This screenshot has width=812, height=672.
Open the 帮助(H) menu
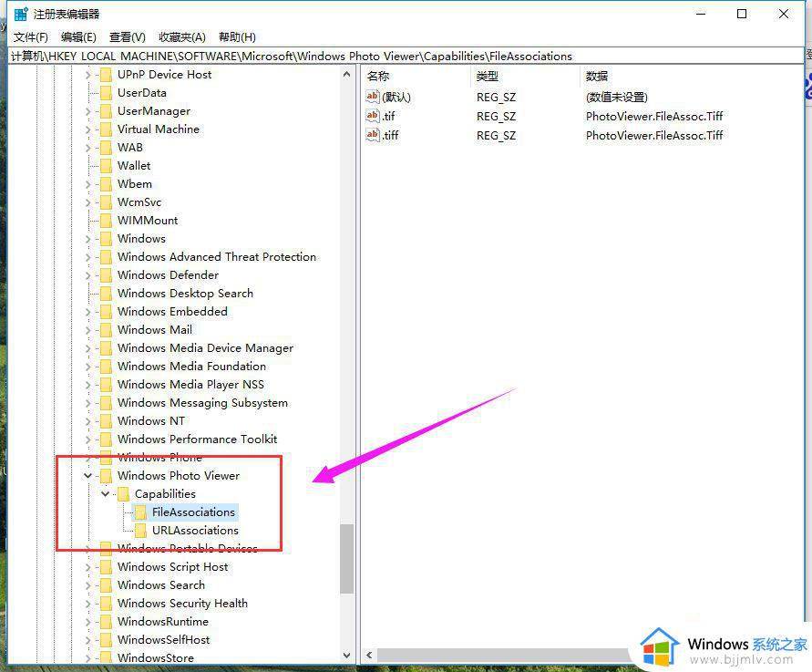click(237, 37)
